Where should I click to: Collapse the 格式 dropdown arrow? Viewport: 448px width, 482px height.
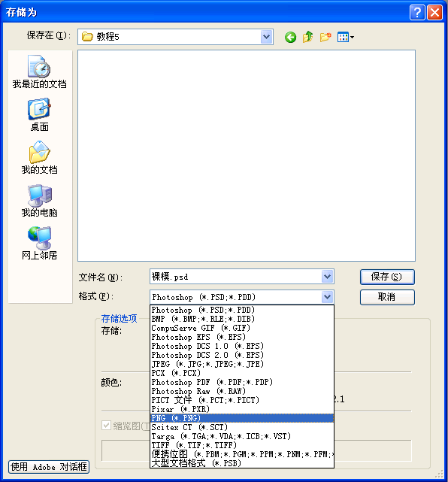327,297
